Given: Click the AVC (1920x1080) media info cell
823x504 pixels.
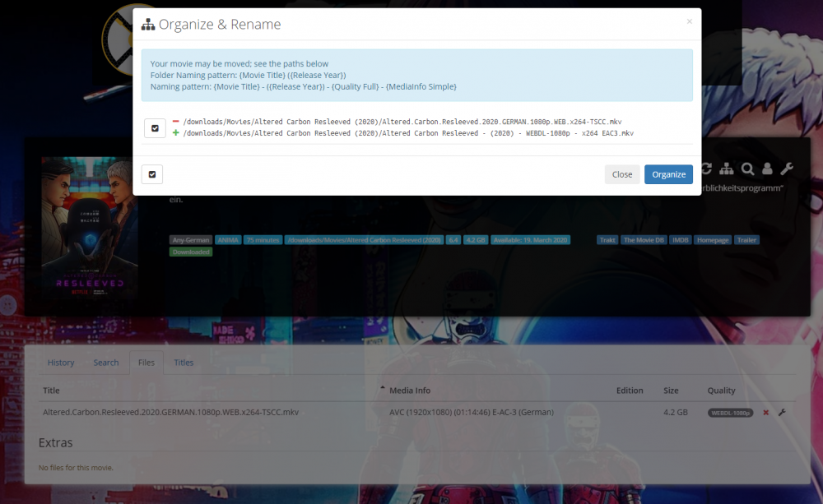Looking at the screenshot, I should point(472,412).
